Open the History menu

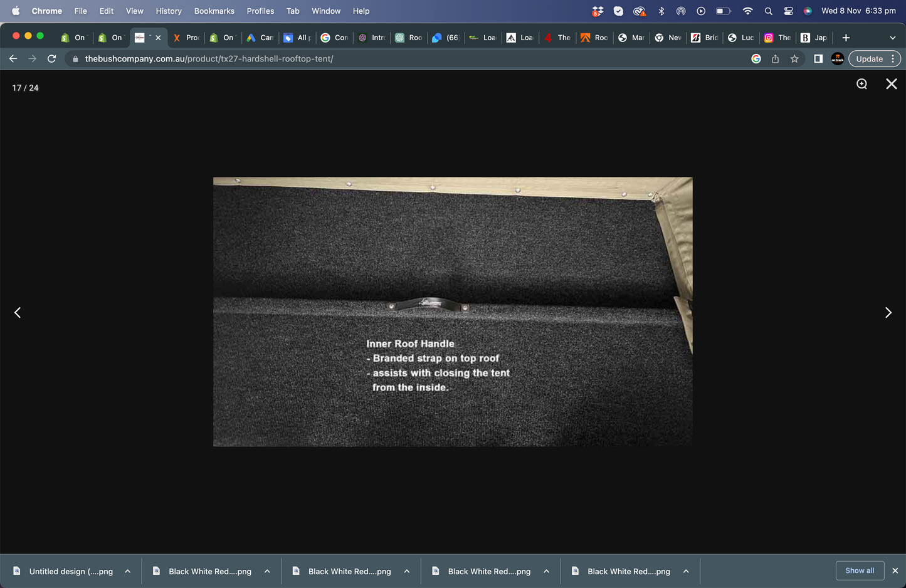(169, 11)
